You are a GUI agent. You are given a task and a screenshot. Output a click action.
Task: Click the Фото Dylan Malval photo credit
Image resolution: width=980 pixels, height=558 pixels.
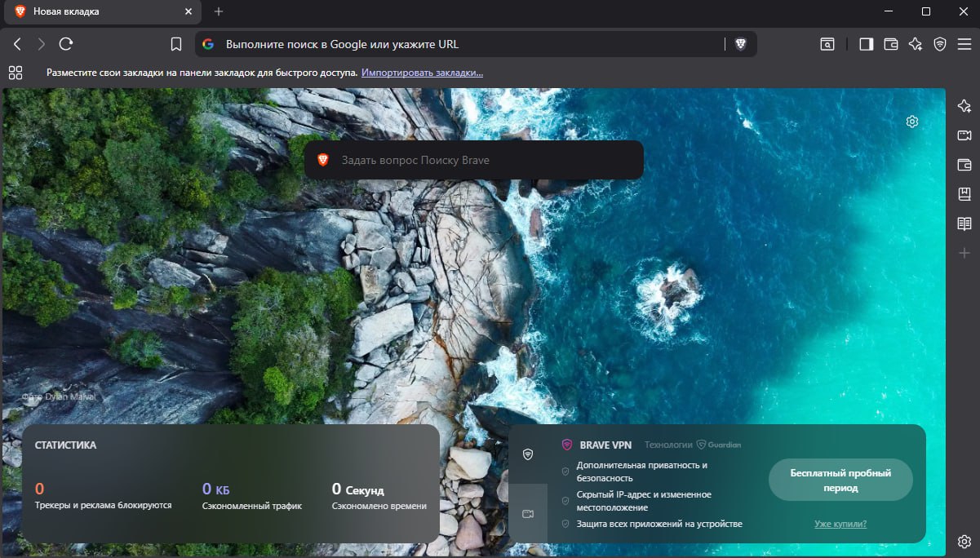tap(59, 396)
